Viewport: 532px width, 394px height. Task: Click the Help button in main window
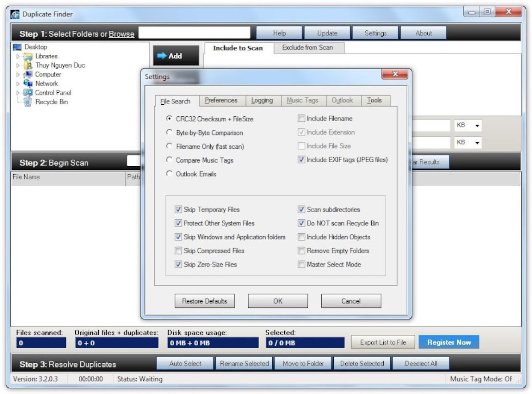279,33
